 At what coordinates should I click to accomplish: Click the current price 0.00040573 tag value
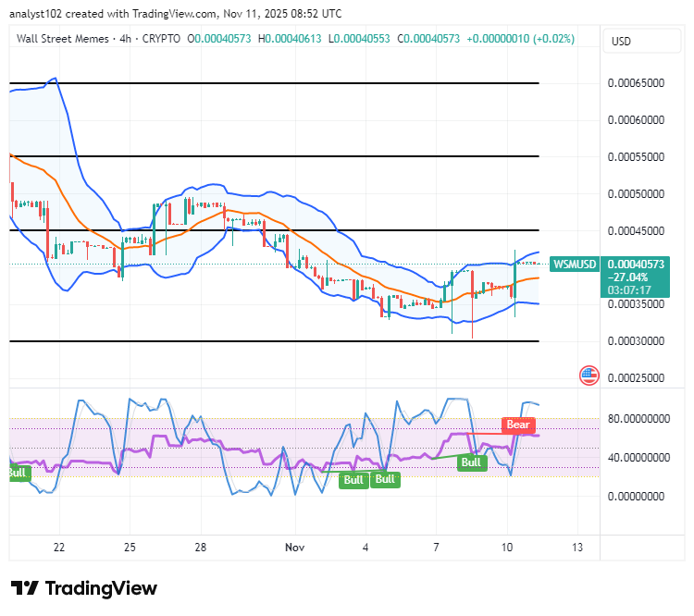636,265
